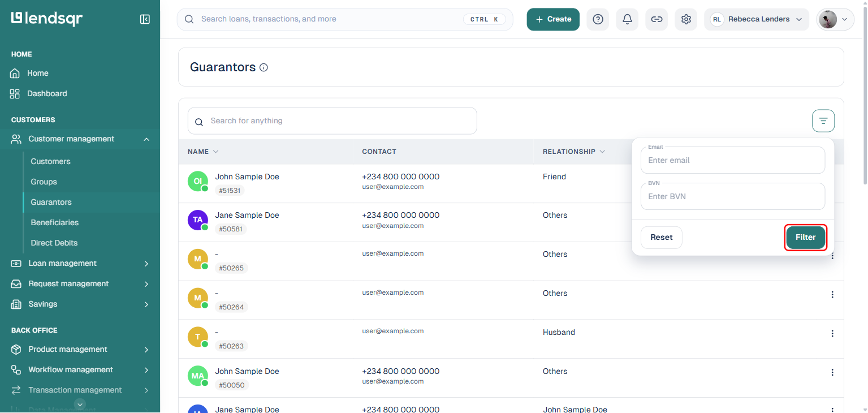Open the Customers submenu item
The height and width of the screenshot is (413, 868).
[x=50, y=161]
